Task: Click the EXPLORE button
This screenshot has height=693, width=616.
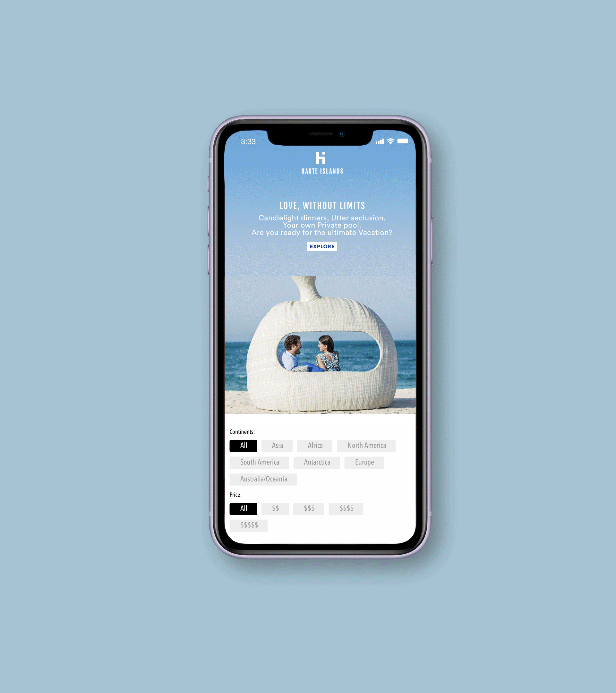Action: click(x=321, y=246)
